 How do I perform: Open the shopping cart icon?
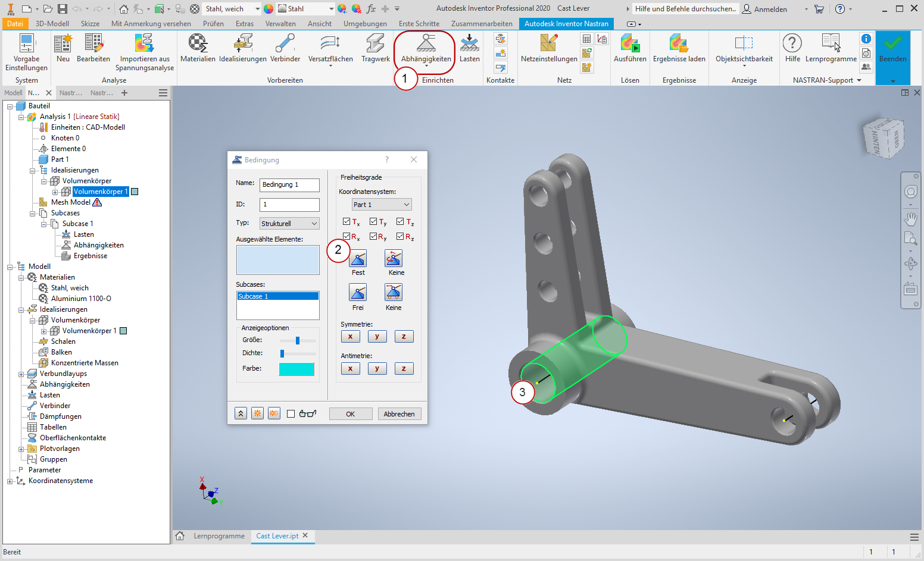(819, 9)
